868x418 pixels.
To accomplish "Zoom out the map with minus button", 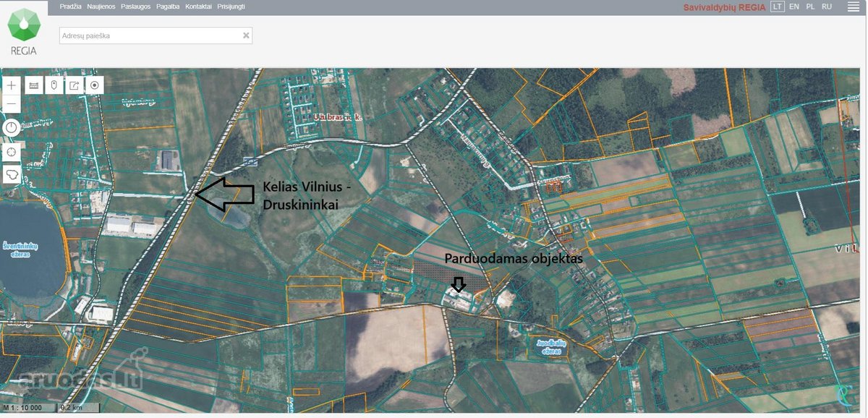I will (12, 104).
